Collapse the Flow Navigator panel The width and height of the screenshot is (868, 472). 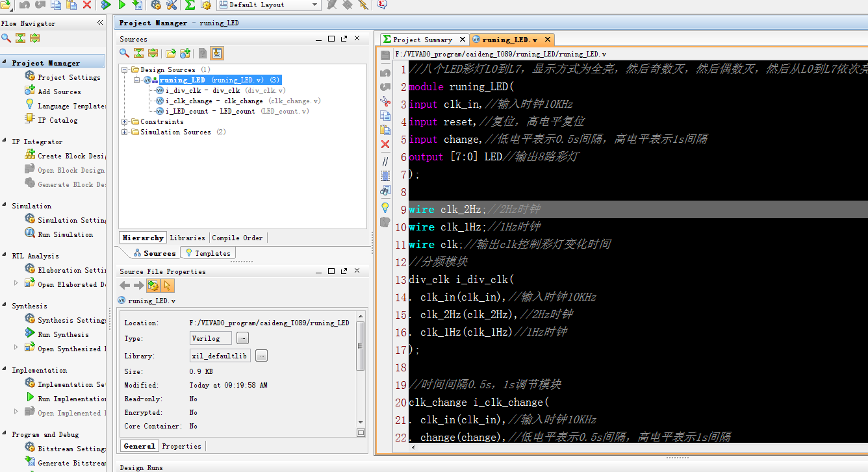(x=100, y=23)
